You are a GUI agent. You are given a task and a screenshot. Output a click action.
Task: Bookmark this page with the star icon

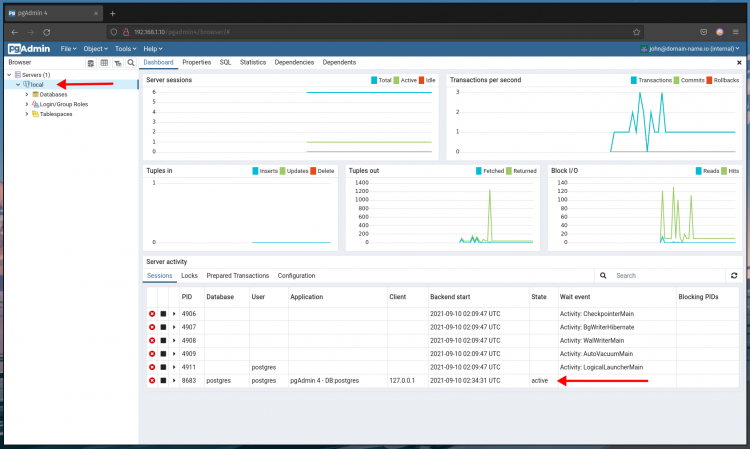636,32
